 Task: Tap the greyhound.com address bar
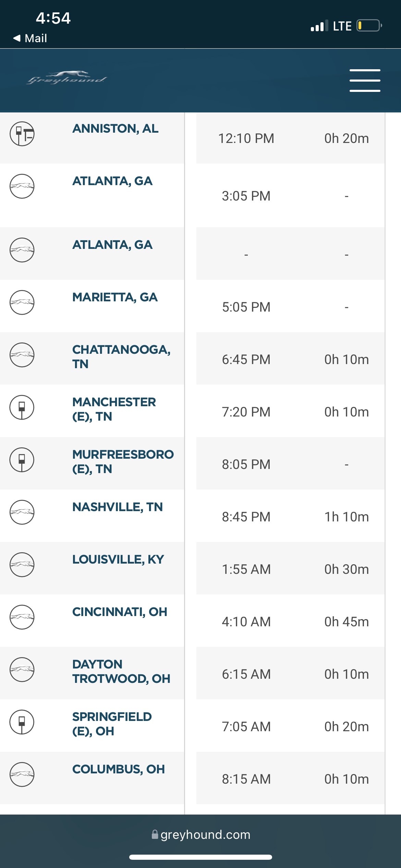[x=201, y=835]
